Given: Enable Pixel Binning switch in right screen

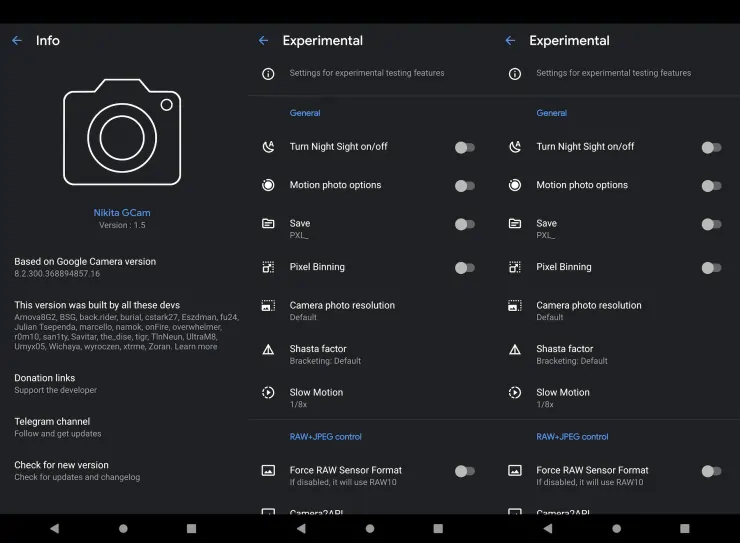Looking at the screenshot, I should pyautogui.click(x=712, y=268).
